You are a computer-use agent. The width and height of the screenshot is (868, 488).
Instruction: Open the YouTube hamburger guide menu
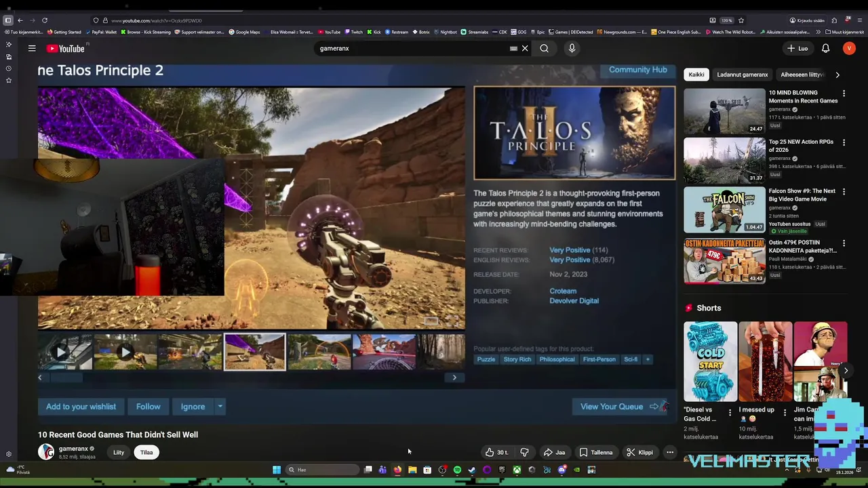click(32, 48)
